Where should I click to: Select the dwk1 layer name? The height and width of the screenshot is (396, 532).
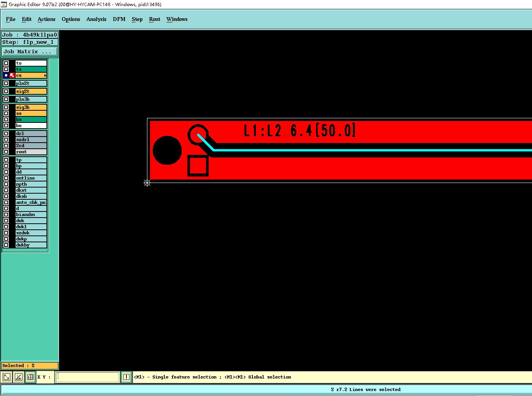pos(31,227)
